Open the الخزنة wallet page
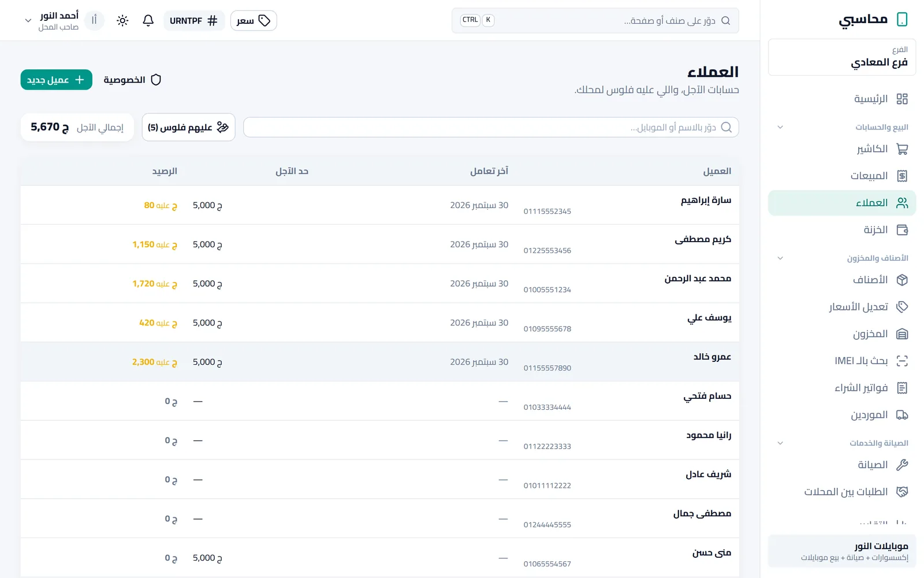 [x=842, y=230]
